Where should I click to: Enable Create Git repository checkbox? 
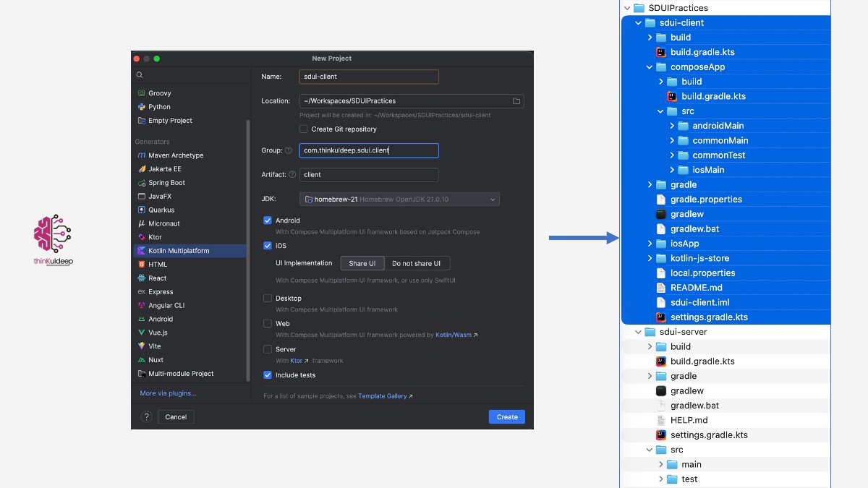coord(304,129)
